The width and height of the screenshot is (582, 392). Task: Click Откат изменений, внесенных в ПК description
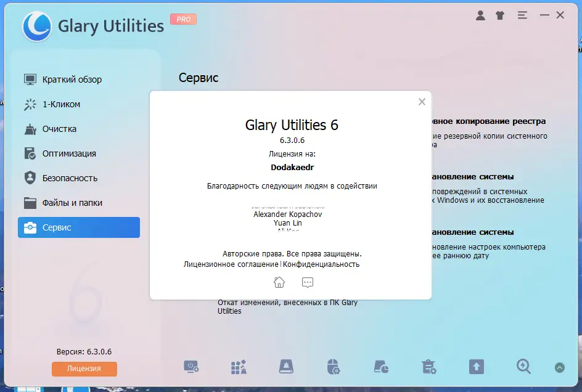287,306
